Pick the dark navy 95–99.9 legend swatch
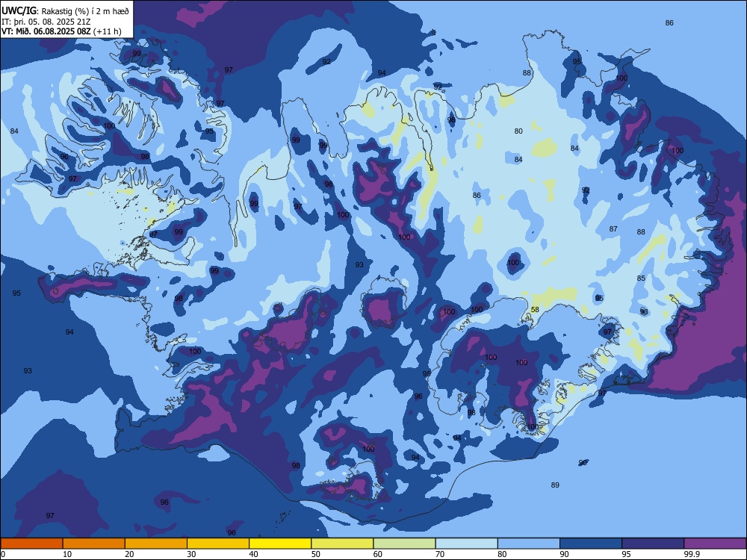 (653, 544)
